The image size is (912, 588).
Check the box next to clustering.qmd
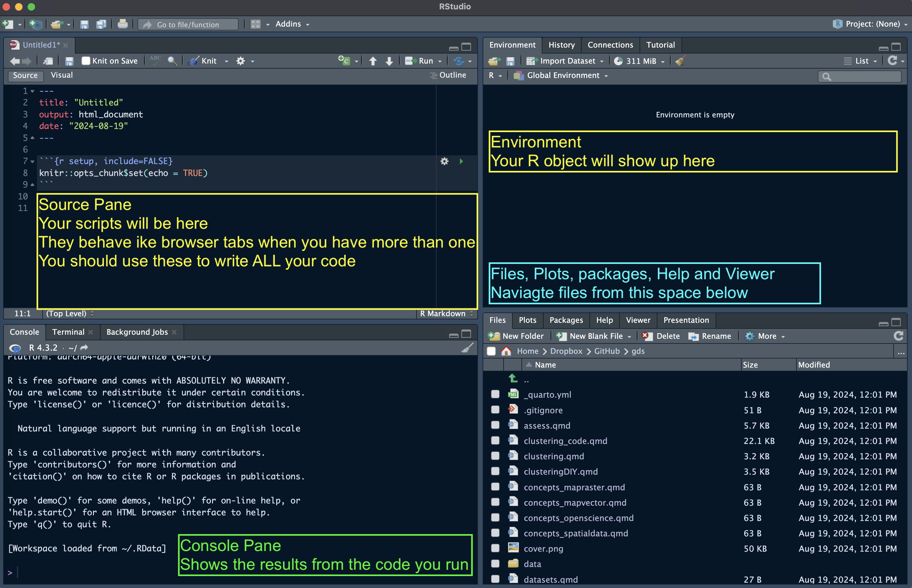coord(495,456)
